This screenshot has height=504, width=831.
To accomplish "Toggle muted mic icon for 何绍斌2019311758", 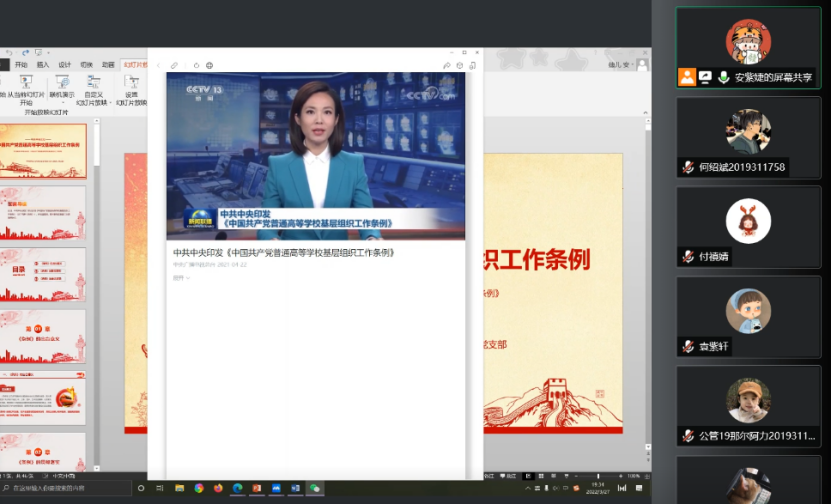I will (688, 167).
